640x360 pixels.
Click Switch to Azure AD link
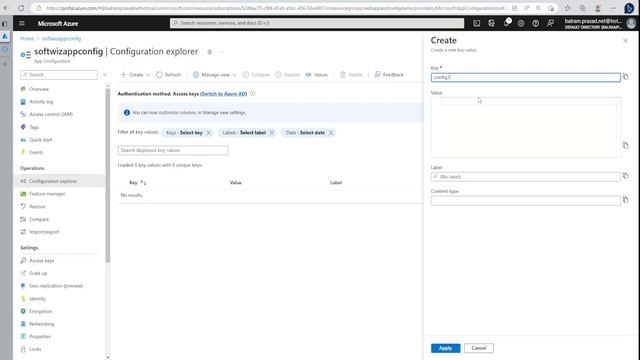click(224, 94)
